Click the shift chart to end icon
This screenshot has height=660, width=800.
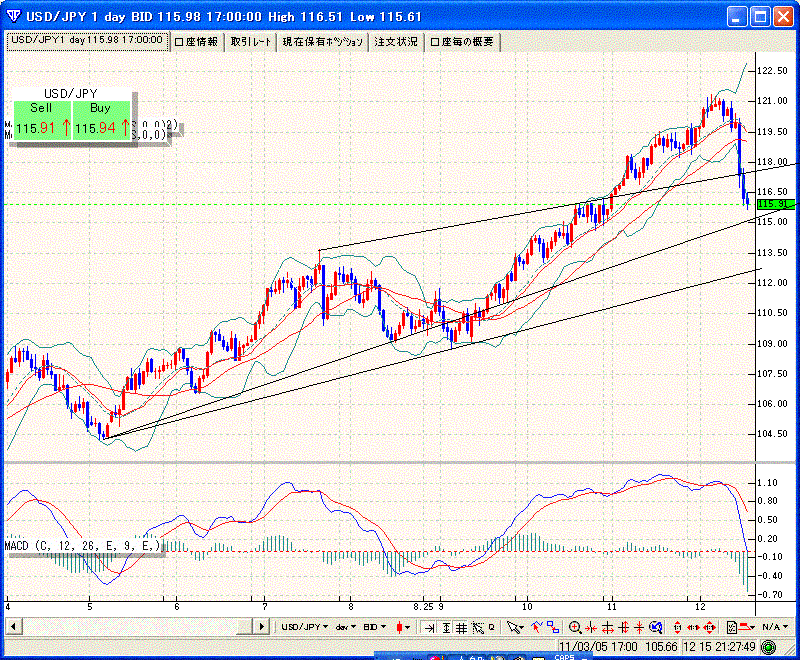pos(430,627)
